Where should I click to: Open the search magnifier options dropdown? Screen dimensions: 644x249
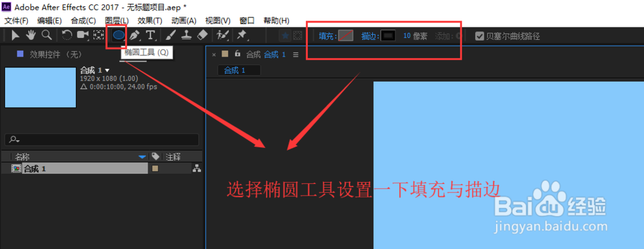point(14,140)
